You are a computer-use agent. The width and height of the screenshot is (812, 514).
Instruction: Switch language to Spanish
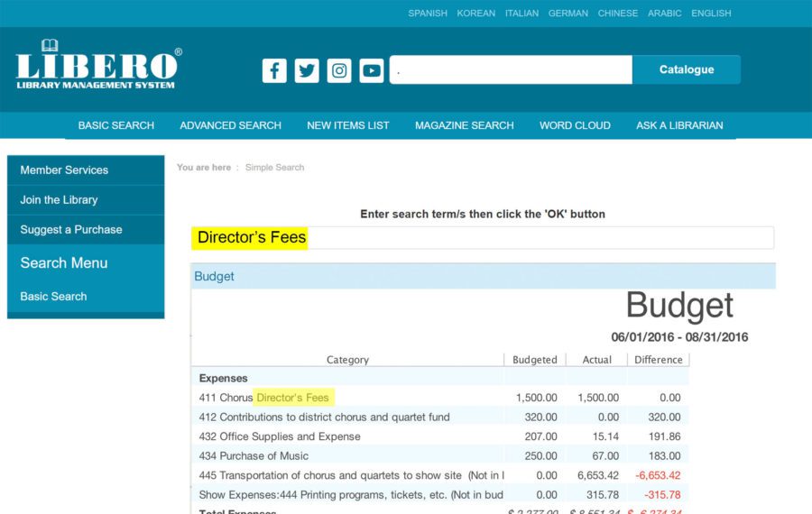428,14
